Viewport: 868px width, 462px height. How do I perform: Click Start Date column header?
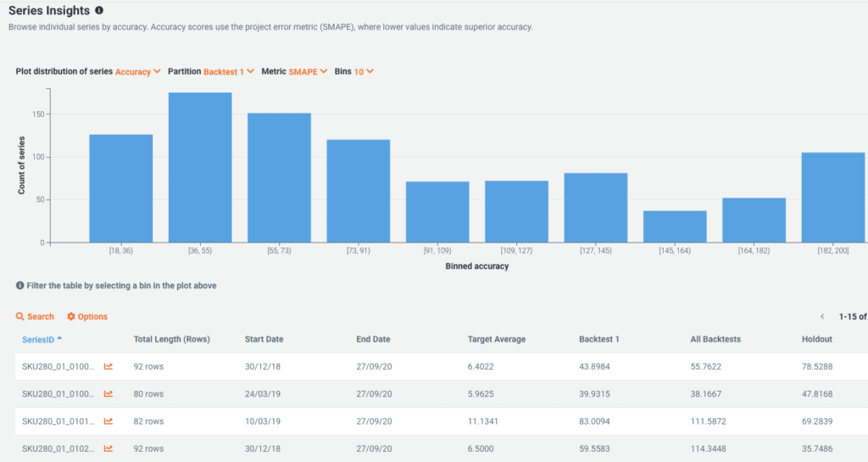[x=264, y=339]
